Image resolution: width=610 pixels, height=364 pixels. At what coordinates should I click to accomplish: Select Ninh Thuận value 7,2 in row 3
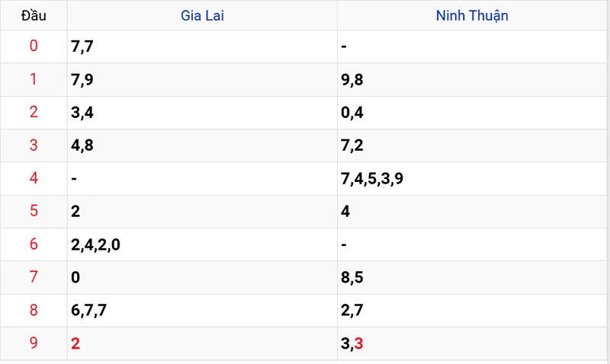coord(352,145)
